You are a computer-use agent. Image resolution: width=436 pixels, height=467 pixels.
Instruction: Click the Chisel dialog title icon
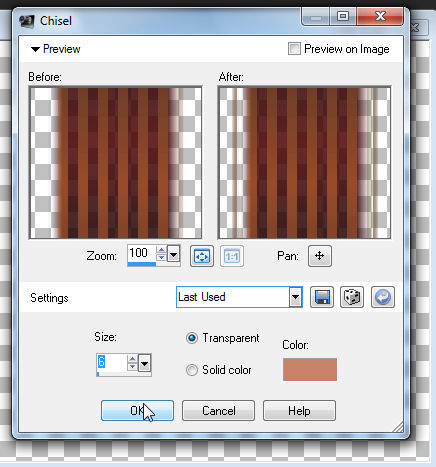(x=27, y=21)
